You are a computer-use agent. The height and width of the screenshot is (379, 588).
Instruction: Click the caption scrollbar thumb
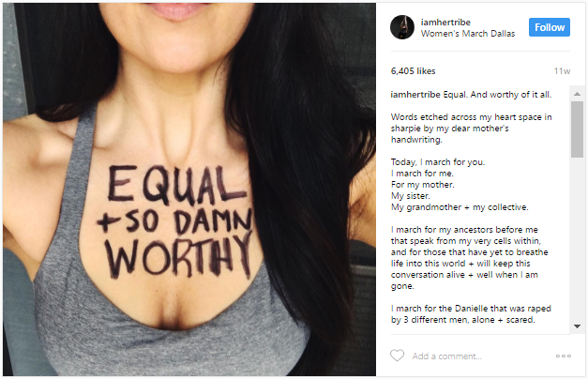coord(577,129)
